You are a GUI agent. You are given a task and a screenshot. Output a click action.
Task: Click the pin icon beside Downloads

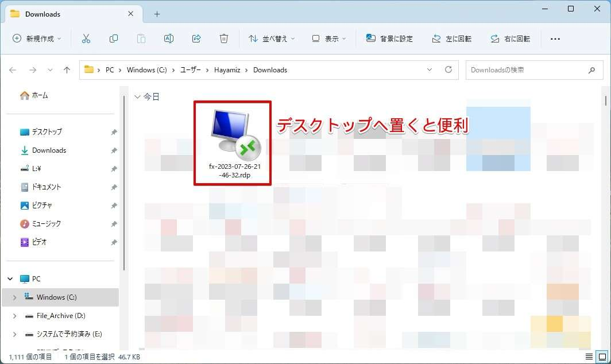point(114,150)
